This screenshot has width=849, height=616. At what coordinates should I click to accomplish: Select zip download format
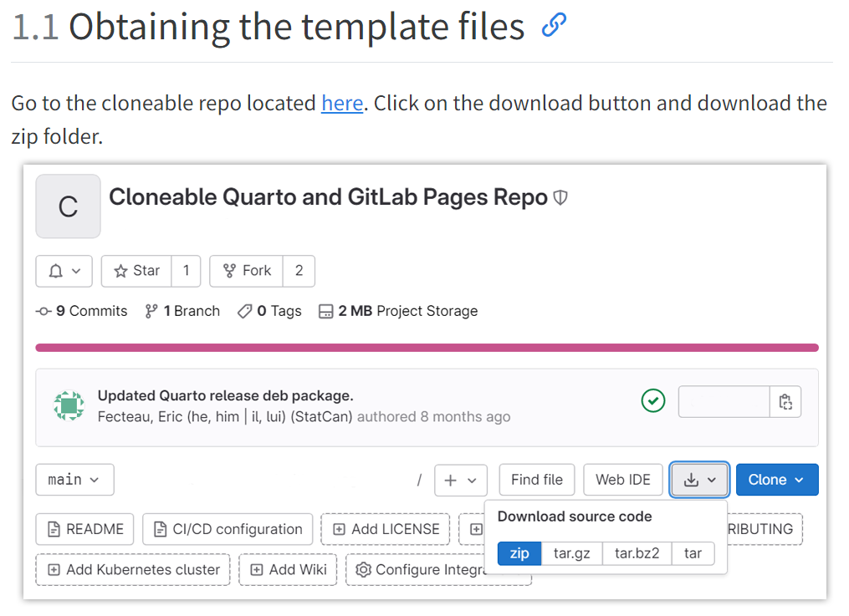tap(519, 553)
